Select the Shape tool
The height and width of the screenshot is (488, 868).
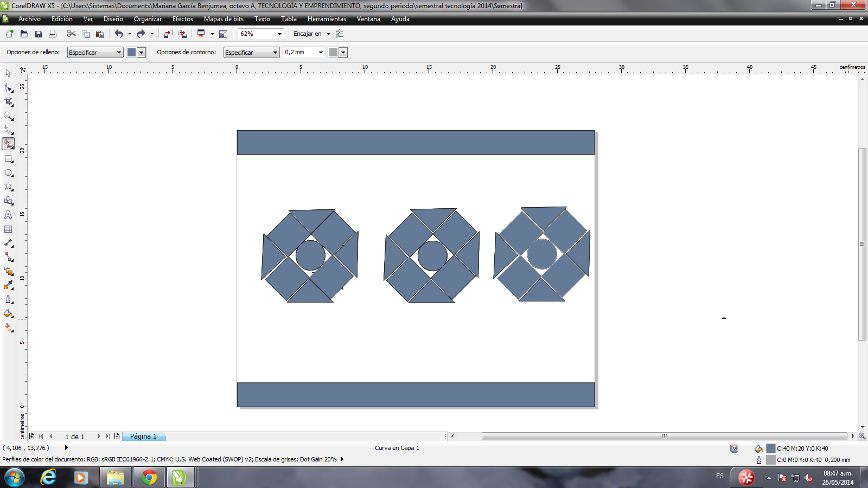click(8, 87)
